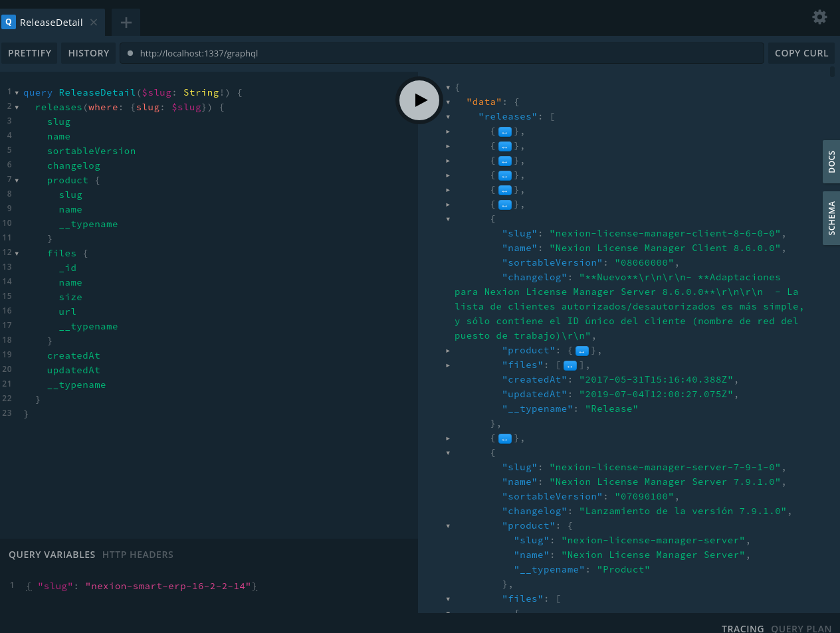Viewport: 840px width, 633px height.
Task: Expand the collapsed product ellipsis chip
Action: click(x=581, y=350)
